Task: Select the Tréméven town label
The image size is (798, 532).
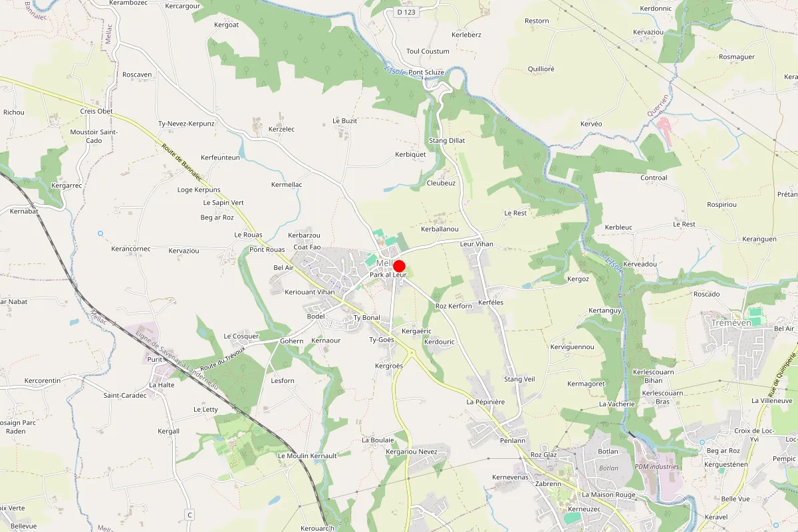Action: 731,323
